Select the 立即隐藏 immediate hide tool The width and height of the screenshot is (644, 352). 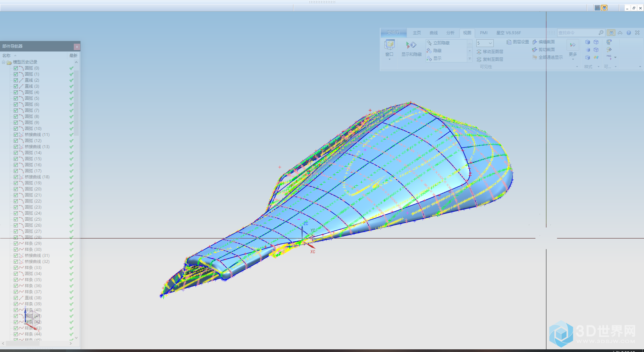tap(438, 43)
